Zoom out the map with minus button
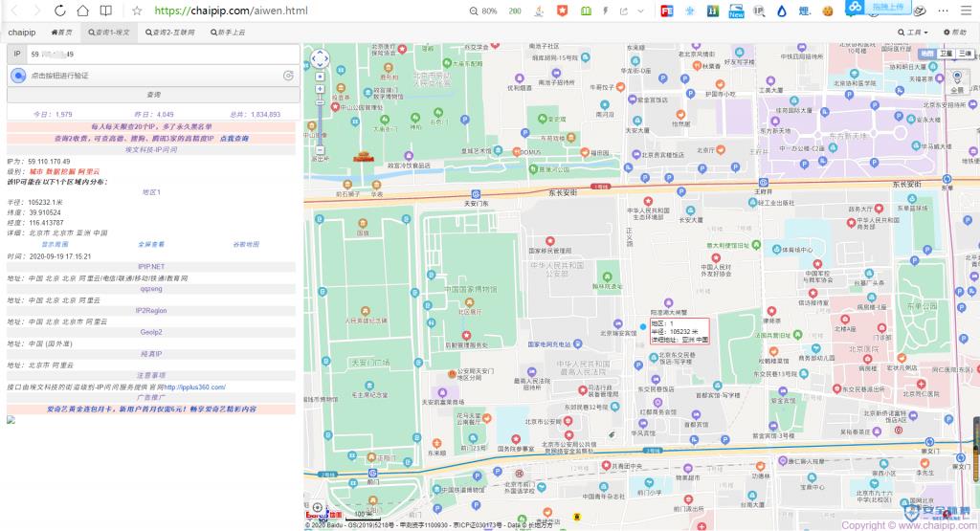980x531 pixels. point(320,150)
